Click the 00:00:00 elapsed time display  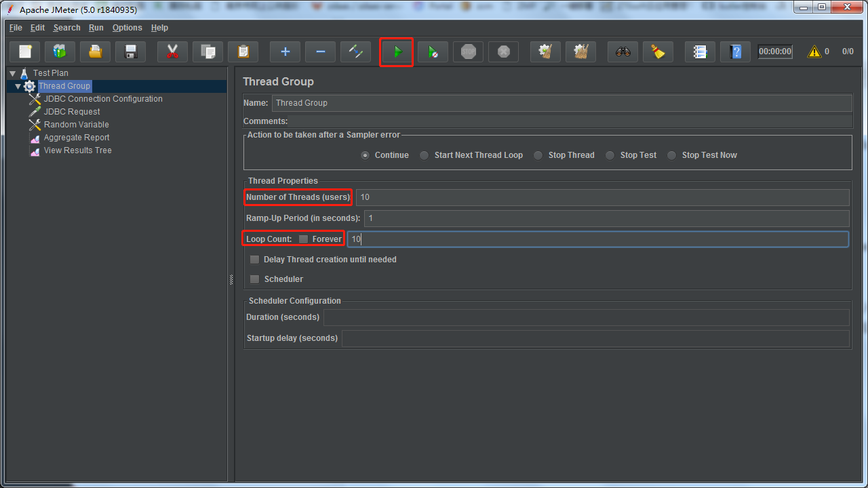point(775,52)
